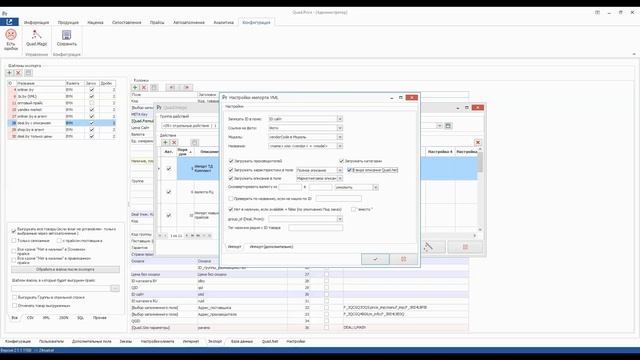Browse for template file with ellipsis button
The width and height of the screenshot is (640, 360).
[x=115, y=289]
